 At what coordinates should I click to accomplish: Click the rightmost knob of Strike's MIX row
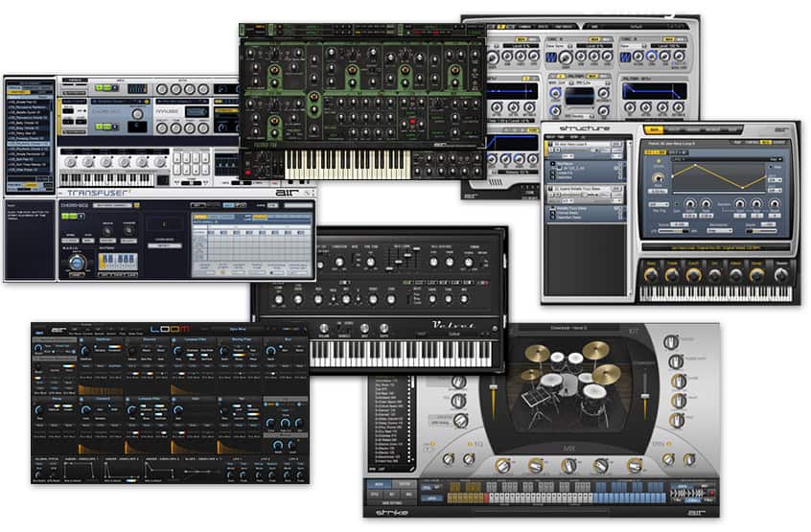636,467
